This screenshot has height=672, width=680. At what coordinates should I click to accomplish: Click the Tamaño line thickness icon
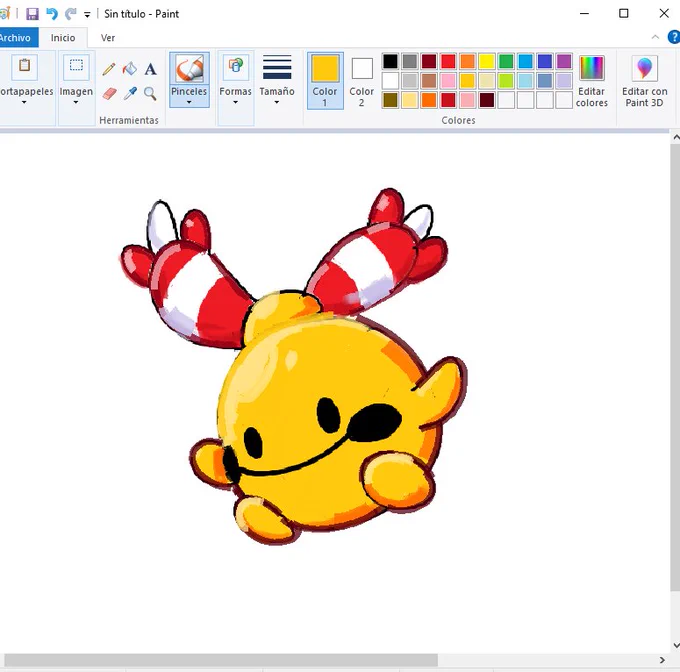click(277, 67)
